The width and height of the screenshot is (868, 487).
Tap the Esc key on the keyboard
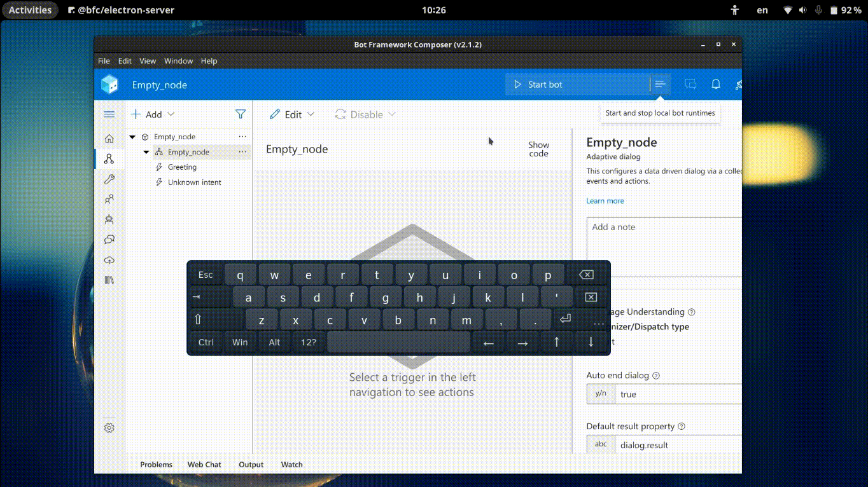coord(206,275)
